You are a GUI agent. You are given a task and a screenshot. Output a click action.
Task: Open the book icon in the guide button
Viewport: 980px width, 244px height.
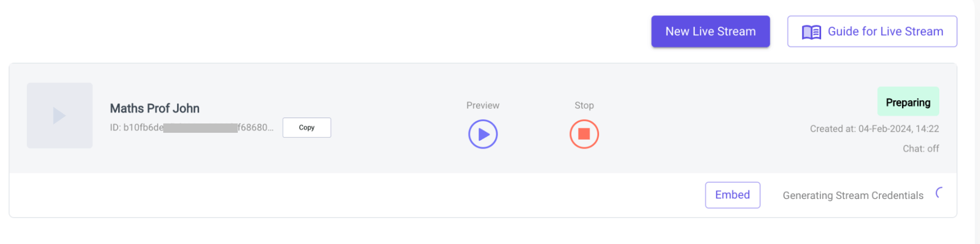(811, 32)
